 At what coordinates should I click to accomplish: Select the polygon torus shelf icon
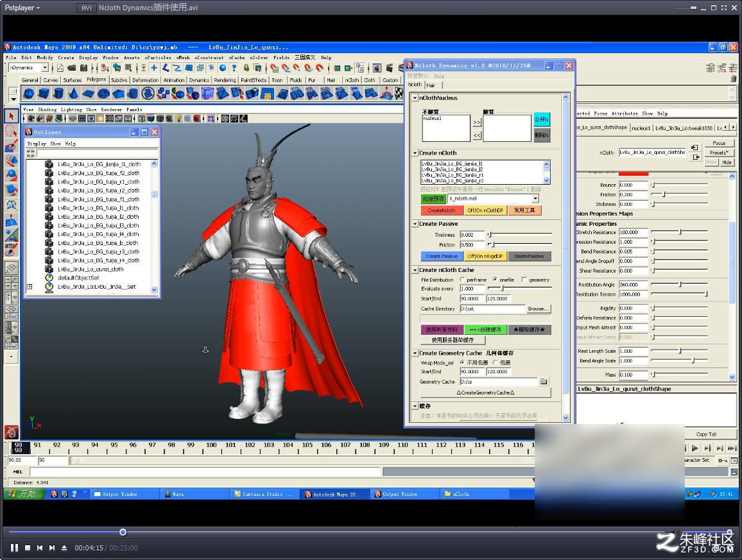[x=103, y=94]
